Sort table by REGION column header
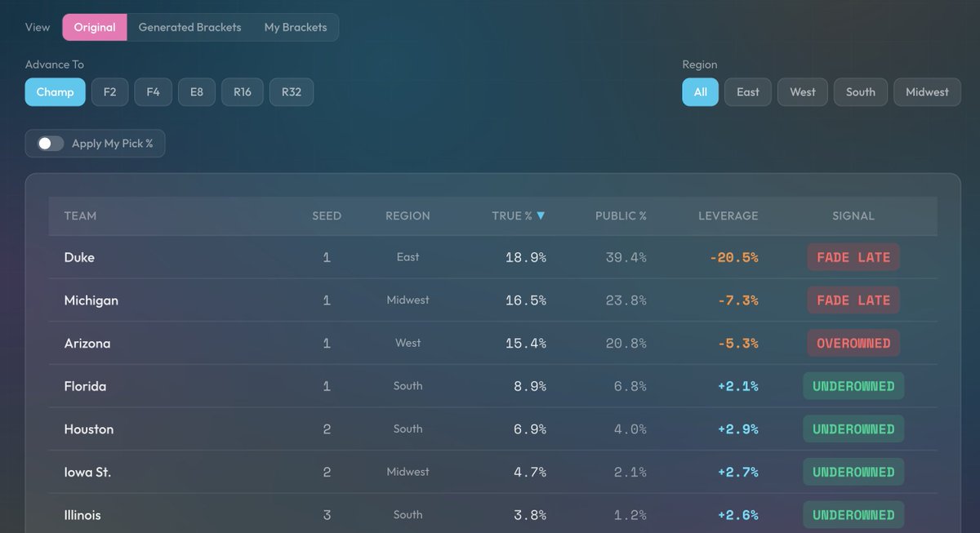This screenshot has height=533, width=980. click(408, 216)
